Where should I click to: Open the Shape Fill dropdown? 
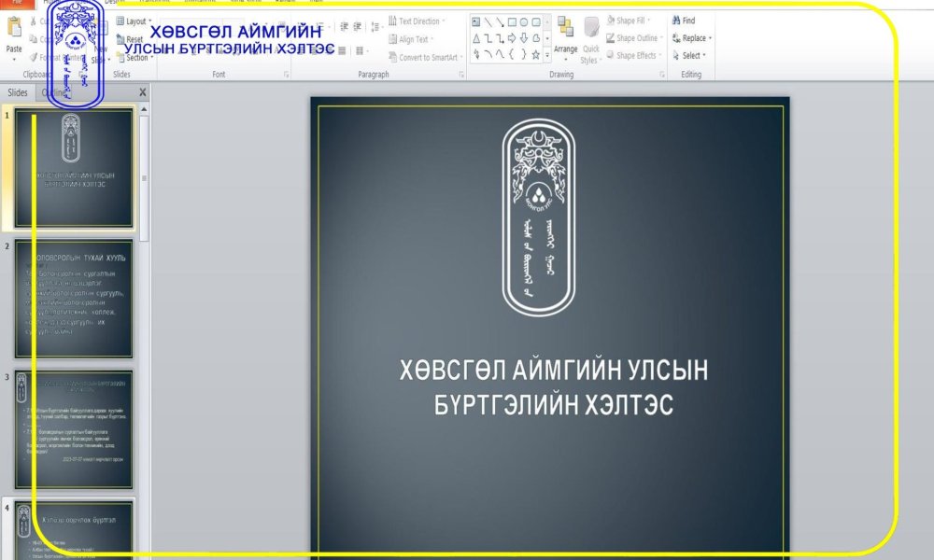pos(629,21)
